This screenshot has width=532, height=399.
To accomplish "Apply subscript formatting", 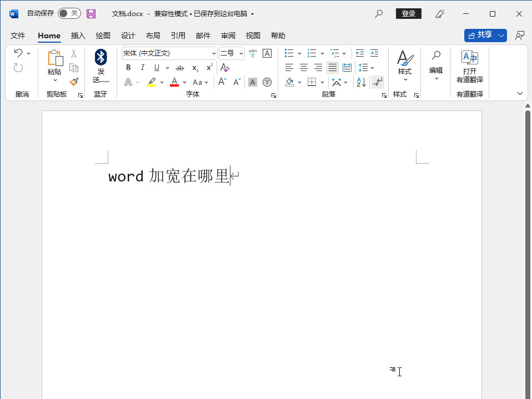I will point(195,68).
